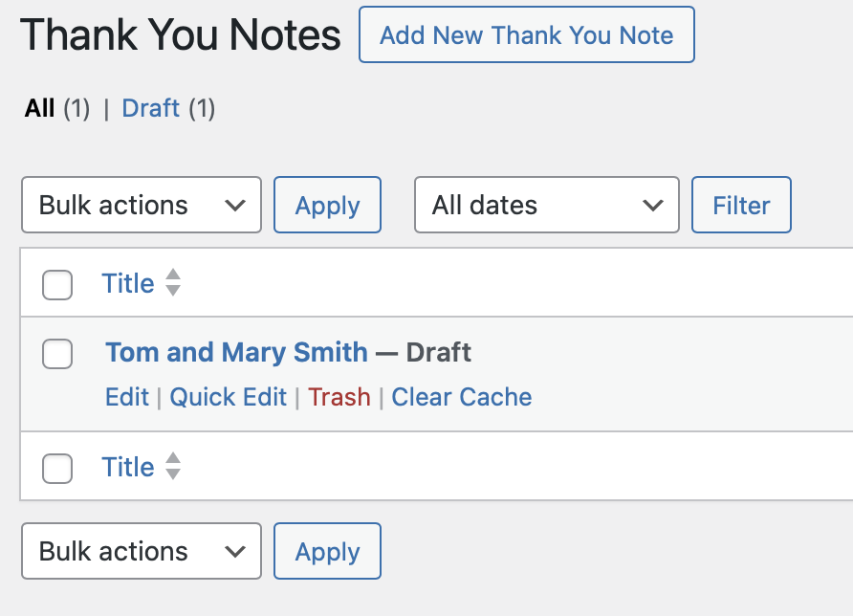The height and width of the screenshot is (616, 853).
Task: Open Quick Edit for the note
Action: tap(228, 397)
